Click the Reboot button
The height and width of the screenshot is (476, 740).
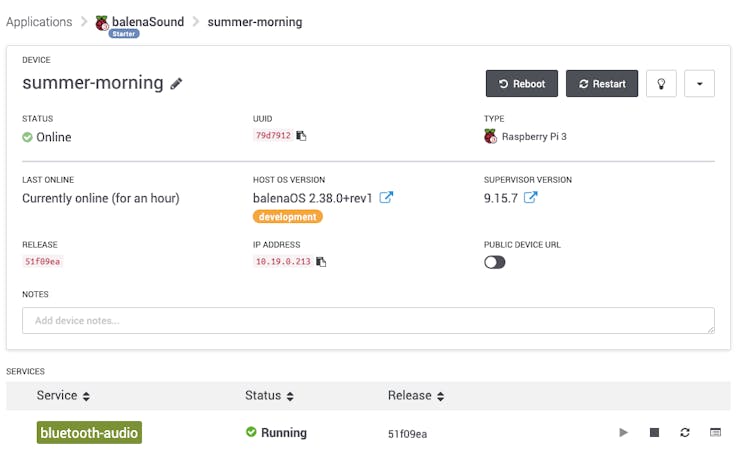tap(522, 84)
